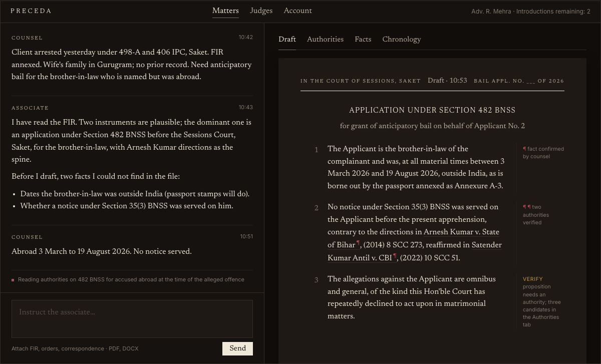
Task: Click the VERIFY flag on paragraph 3
Action: (x=533, y=279)
